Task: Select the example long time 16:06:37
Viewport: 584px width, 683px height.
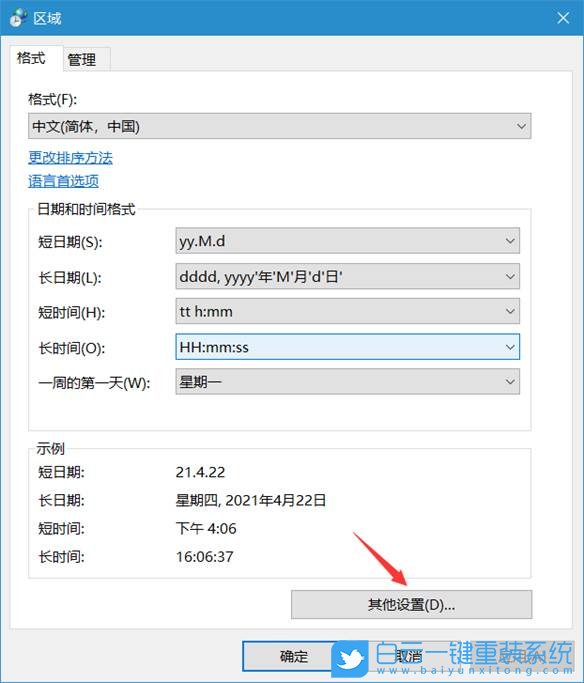Action: (x=205, y=557)
